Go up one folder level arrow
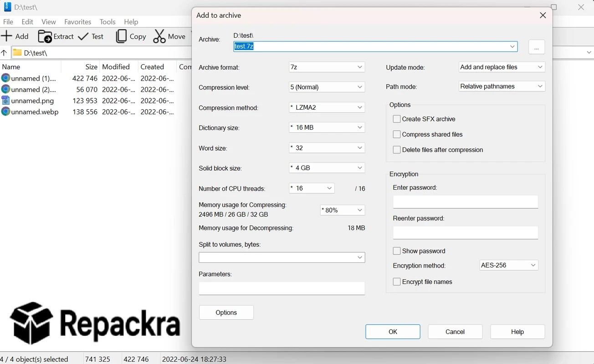The image size is (594, 364). click(x=4, y=53)
